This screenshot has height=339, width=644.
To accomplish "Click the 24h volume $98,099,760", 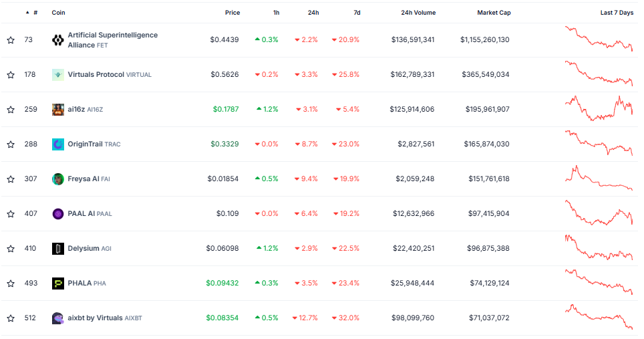I will [413, 318].
